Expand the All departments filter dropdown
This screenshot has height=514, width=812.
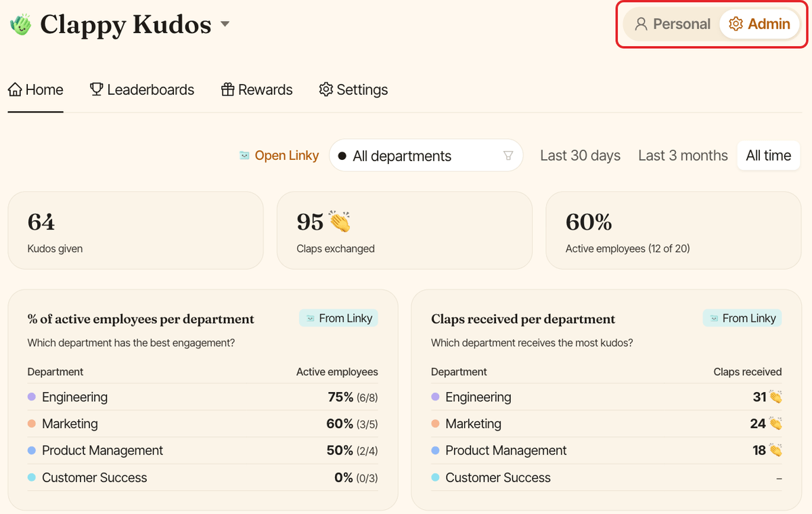(x=426, y=156)
